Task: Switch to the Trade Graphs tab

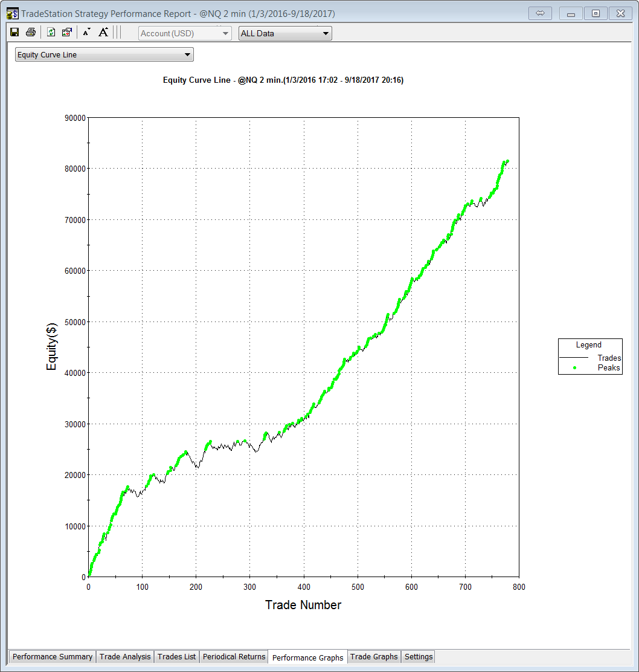Action: pos(374,657)
